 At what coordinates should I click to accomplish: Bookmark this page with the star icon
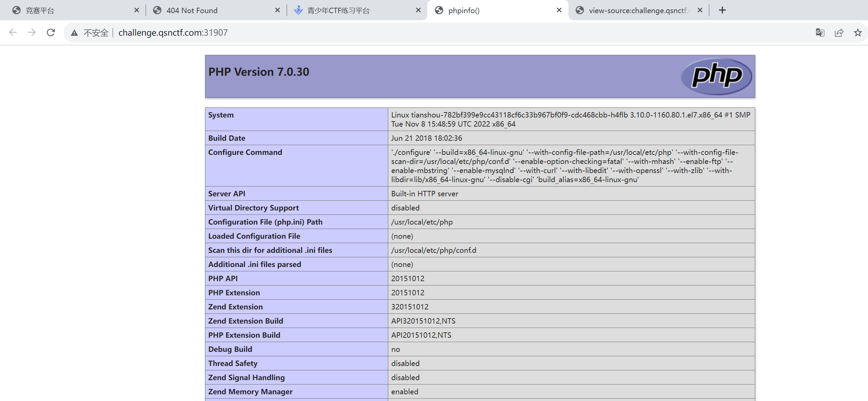(x=858, y=32)
